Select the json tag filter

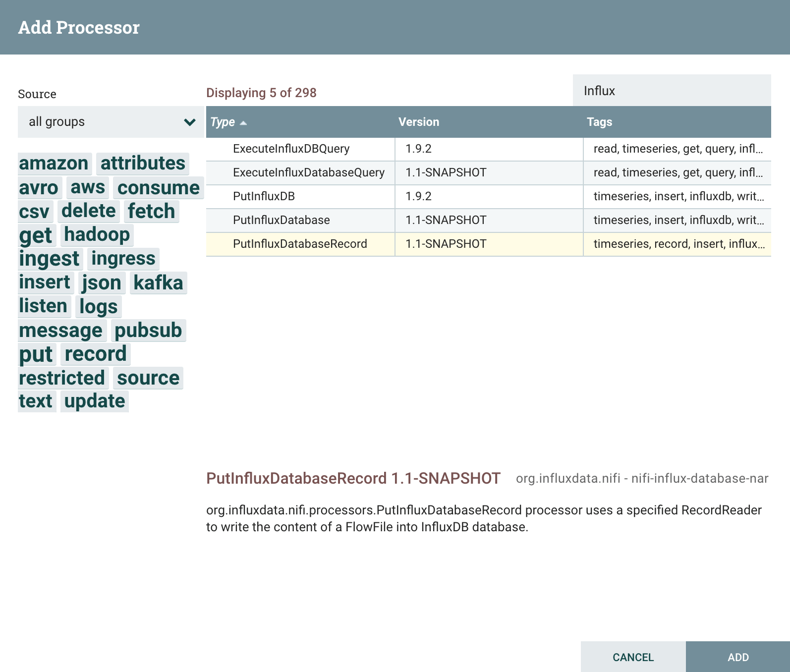coord(102,283)
